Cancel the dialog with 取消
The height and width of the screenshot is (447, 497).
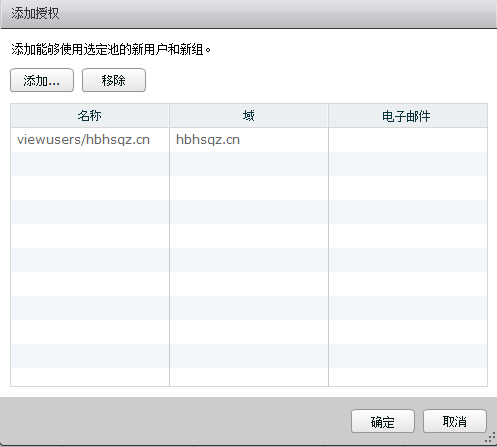click(455, 422)
